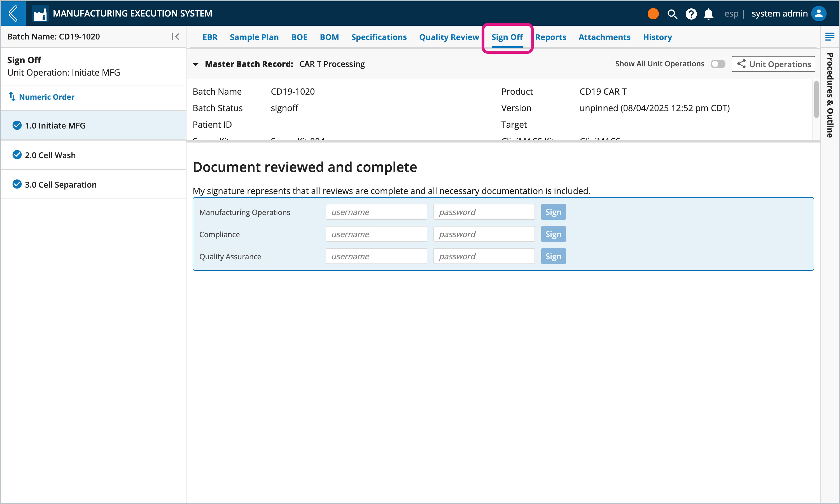Select 1.0 Initiate MFG unit operation

point(93,125)
